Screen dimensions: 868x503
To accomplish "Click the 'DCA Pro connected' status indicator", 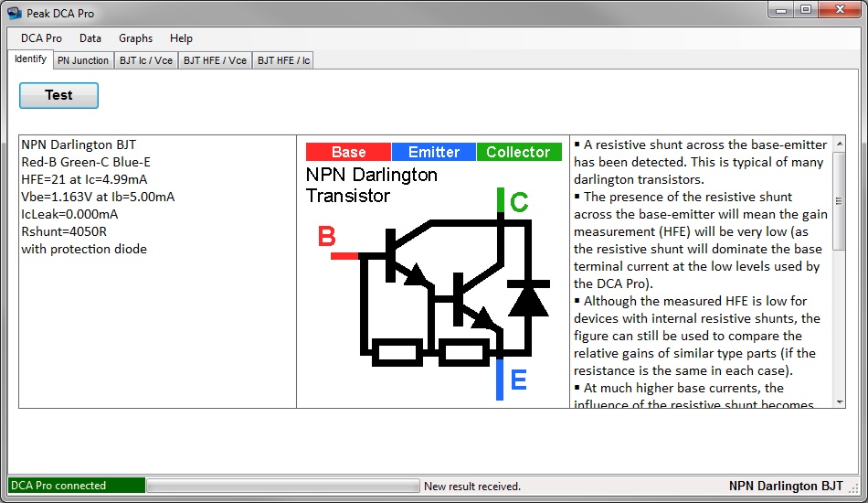I will [77, 486].
